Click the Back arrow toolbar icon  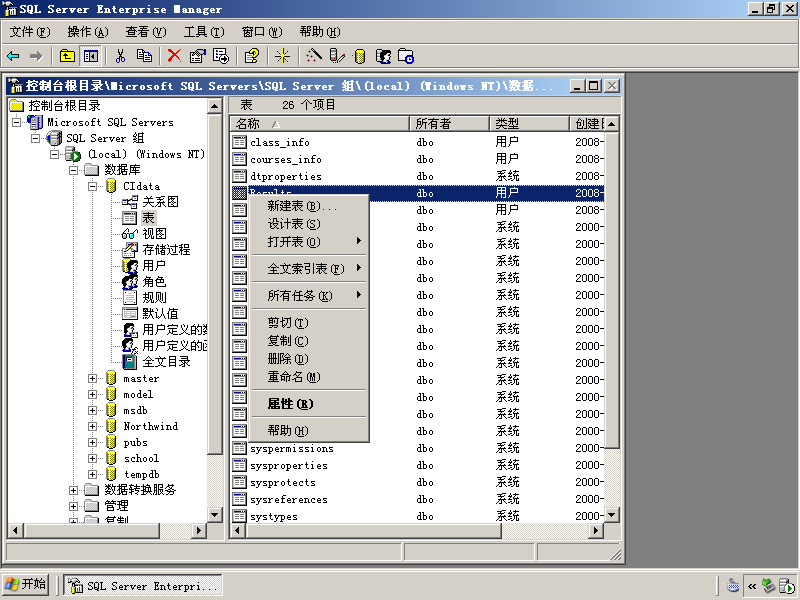pos(13,56)
